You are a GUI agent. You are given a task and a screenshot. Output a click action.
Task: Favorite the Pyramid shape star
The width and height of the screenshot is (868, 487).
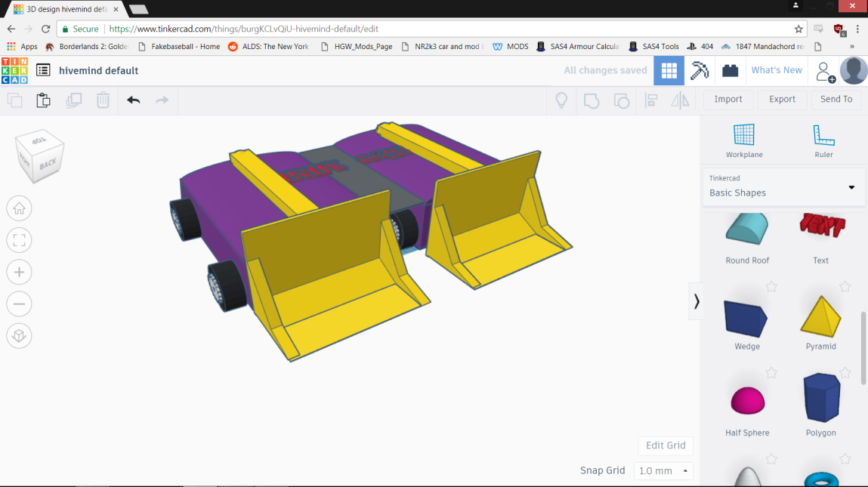coord(845,286)
